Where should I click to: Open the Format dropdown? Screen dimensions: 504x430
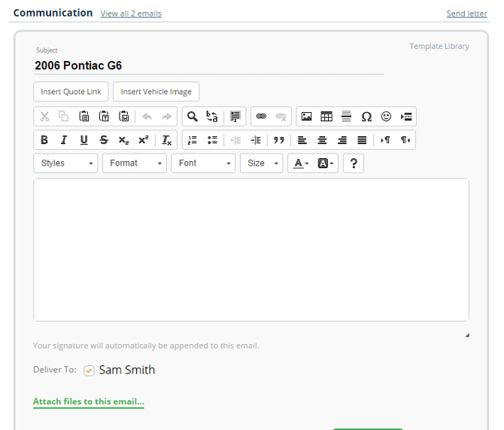click(x=135, y=163)
